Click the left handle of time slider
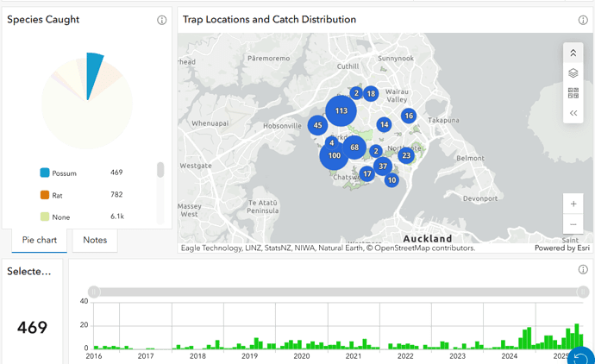 [94, 292]
